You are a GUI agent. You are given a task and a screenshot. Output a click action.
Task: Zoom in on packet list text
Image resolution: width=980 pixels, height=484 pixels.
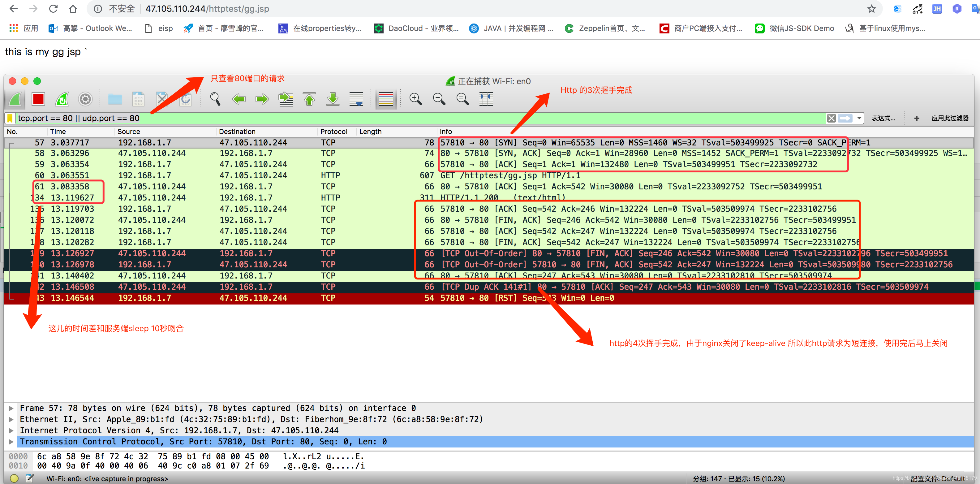415,99
